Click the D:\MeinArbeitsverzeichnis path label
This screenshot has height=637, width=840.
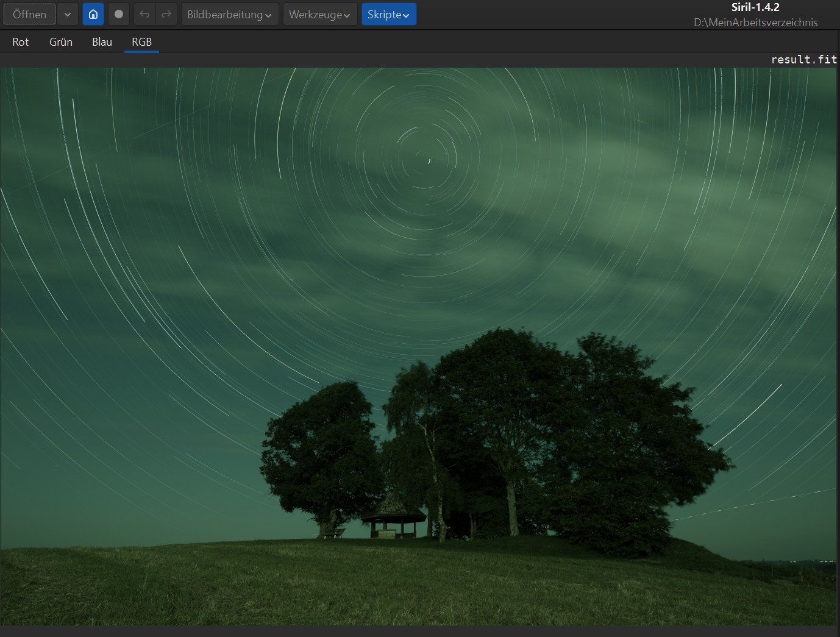click(x=755, y=23)
